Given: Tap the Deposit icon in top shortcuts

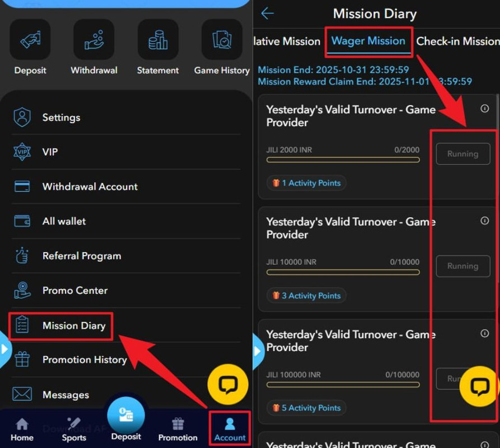Looking at the screenshot, I should (x=30, y=40).
